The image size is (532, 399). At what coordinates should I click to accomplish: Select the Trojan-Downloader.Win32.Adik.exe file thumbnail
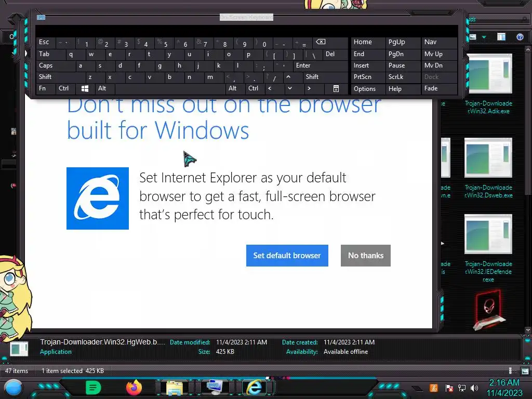coord(488,74)
